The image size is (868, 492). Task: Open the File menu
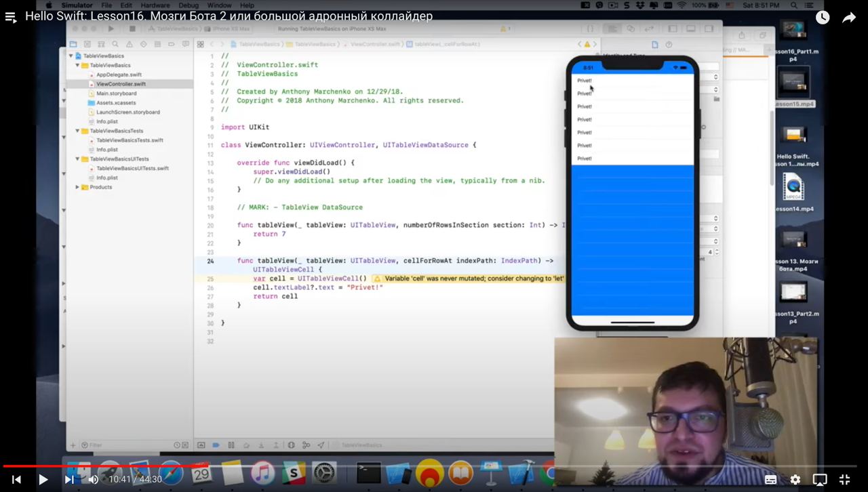106,5
